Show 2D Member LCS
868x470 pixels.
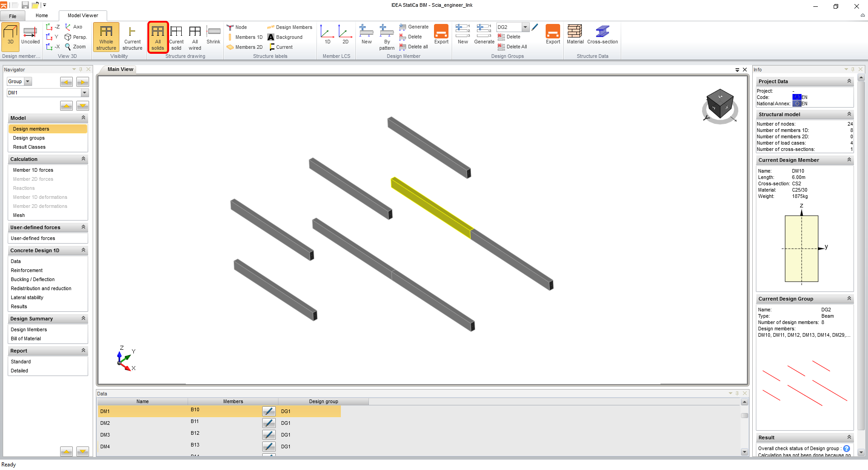tap(345, 35)
